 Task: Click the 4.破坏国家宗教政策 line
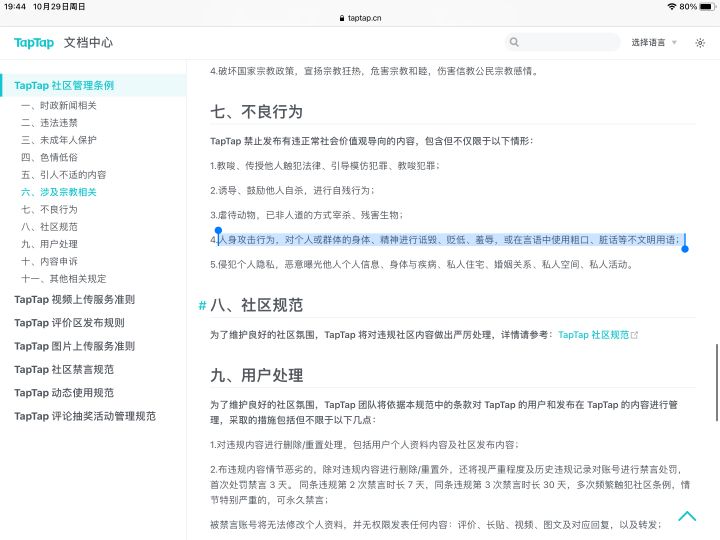coord(374,71)
